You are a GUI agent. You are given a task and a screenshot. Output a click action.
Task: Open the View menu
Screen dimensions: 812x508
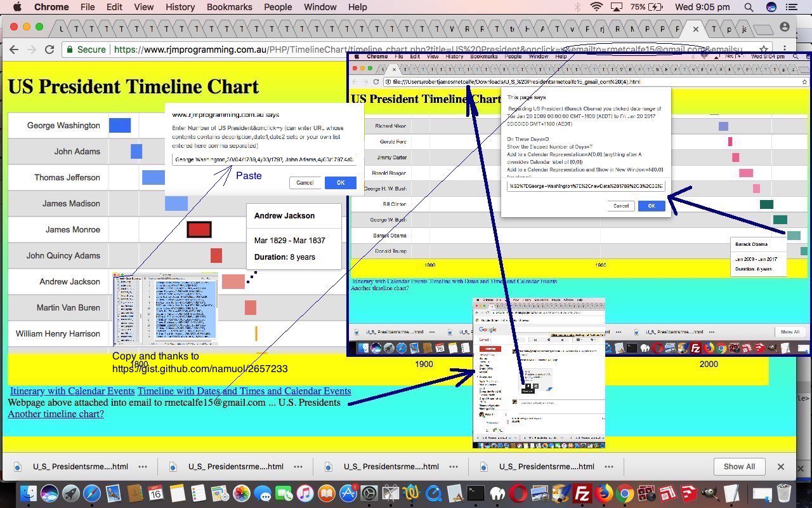pos(144,7)
